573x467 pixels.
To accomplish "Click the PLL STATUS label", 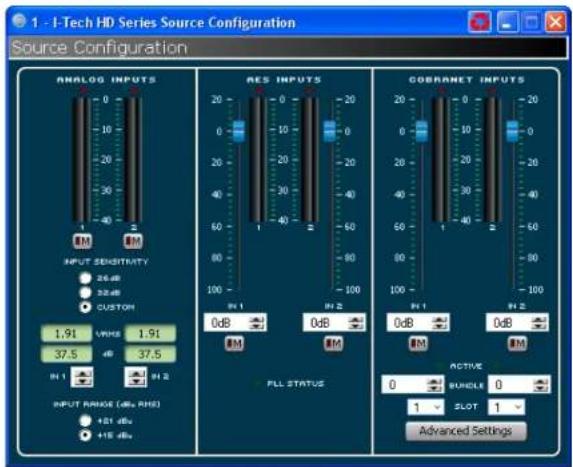I will 296,384.
